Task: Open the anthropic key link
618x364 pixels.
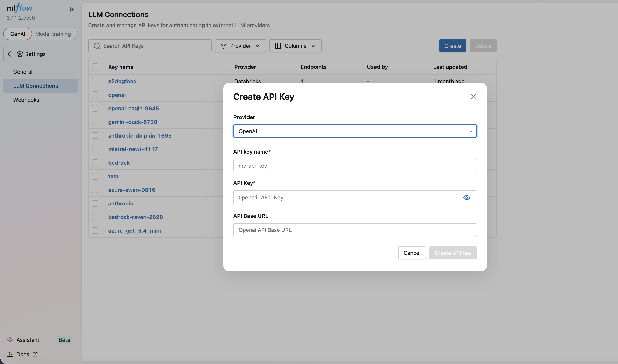Action: [x=121, y=204]
